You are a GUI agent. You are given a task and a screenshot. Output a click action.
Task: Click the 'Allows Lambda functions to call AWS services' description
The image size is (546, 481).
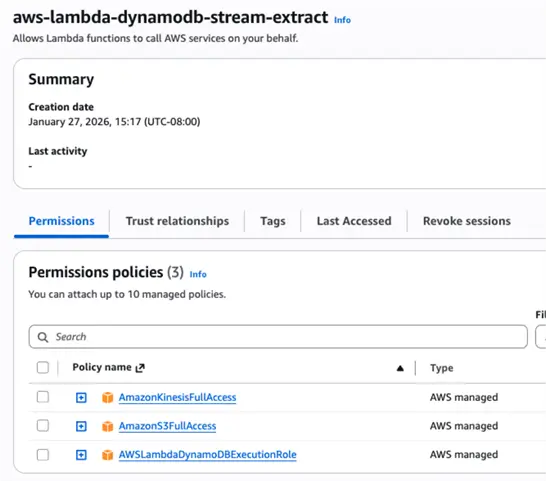coord(155,38)
